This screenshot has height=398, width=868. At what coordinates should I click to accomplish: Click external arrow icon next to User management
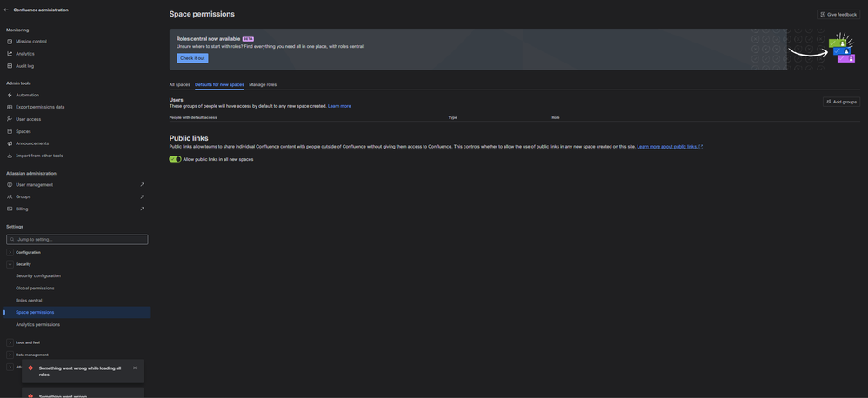coord(143,184)
